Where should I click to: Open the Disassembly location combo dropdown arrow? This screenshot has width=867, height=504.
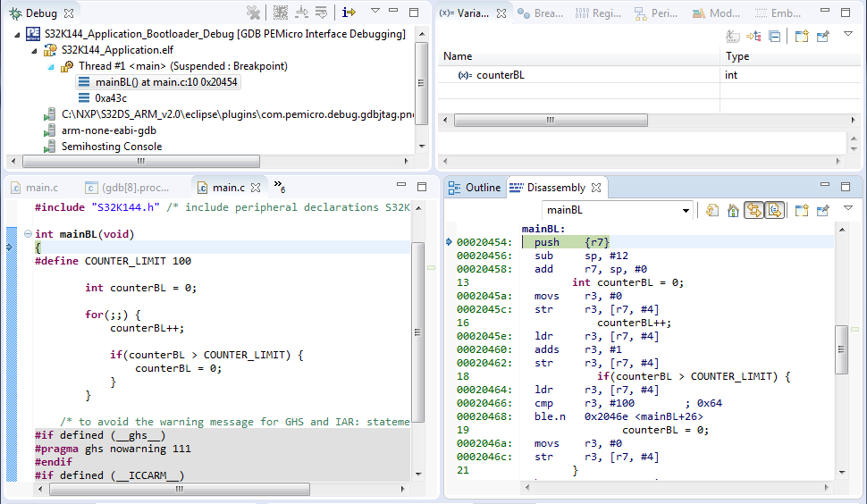686,210
